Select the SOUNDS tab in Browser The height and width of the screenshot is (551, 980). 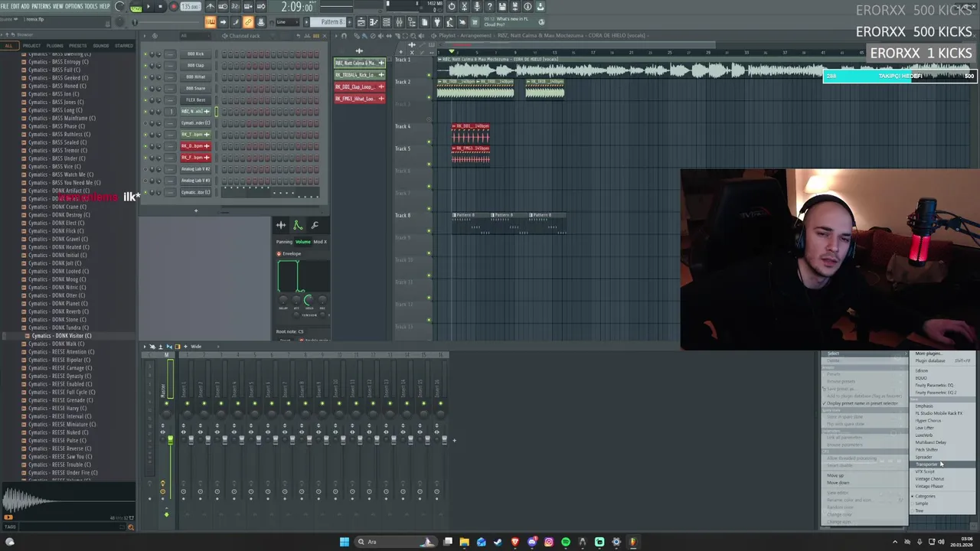point(101,45)
